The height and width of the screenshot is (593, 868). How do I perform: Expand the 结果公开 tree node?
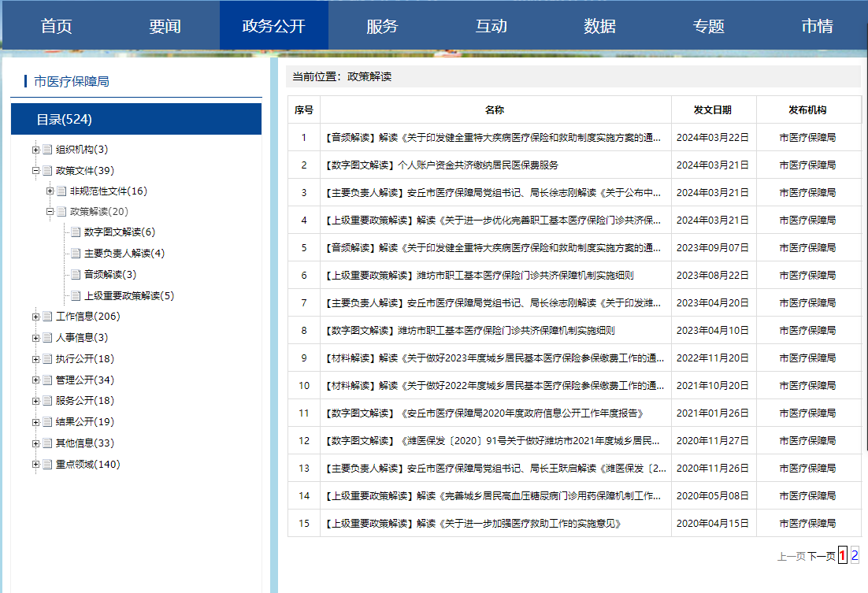(35, 422)
